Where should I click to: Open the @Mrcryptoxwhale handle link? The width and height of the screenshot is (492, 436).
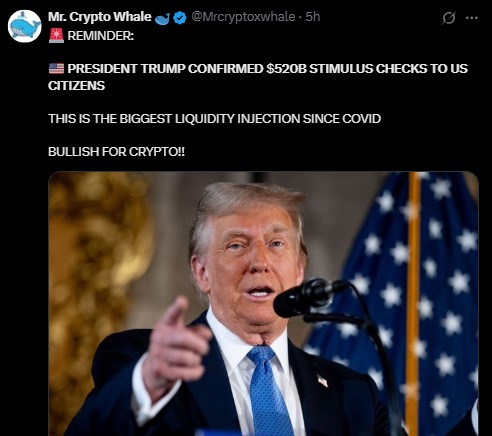point(243,17)
